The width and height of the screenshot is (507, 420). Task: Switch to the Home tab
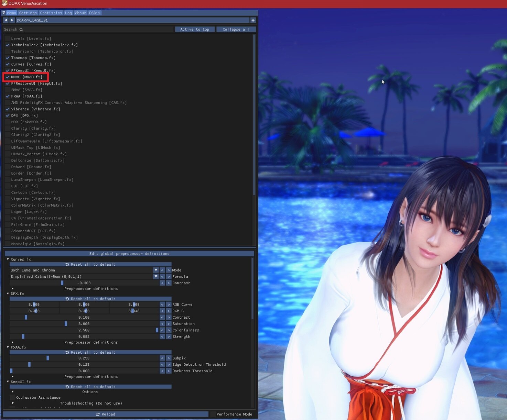coord(12,13)
